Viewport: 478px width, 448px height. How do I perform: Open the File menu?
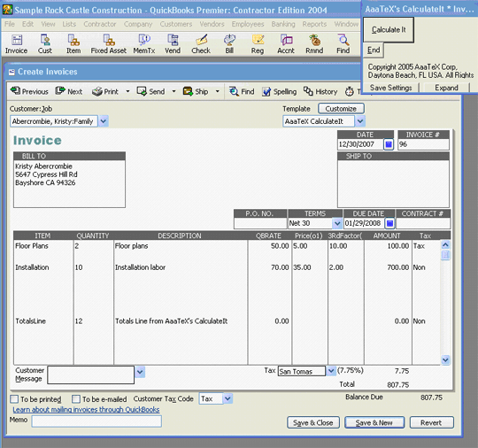coord(10,24)
